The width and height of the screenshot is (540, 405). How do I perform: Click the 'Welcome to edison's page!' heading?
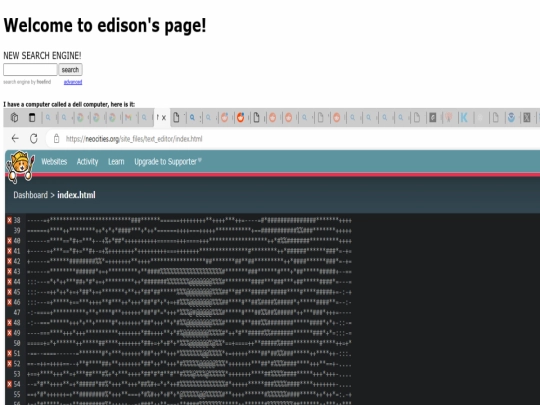(x=105, y=26)
